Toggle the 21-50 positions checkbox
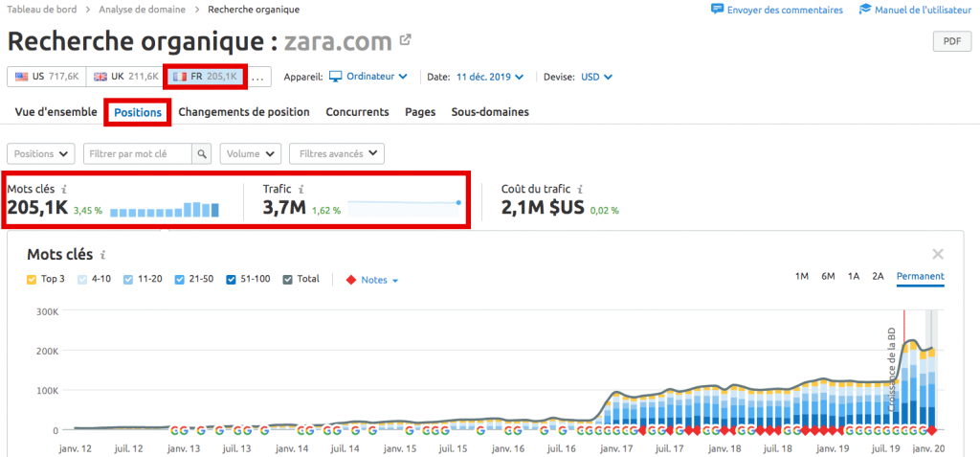 179,280
